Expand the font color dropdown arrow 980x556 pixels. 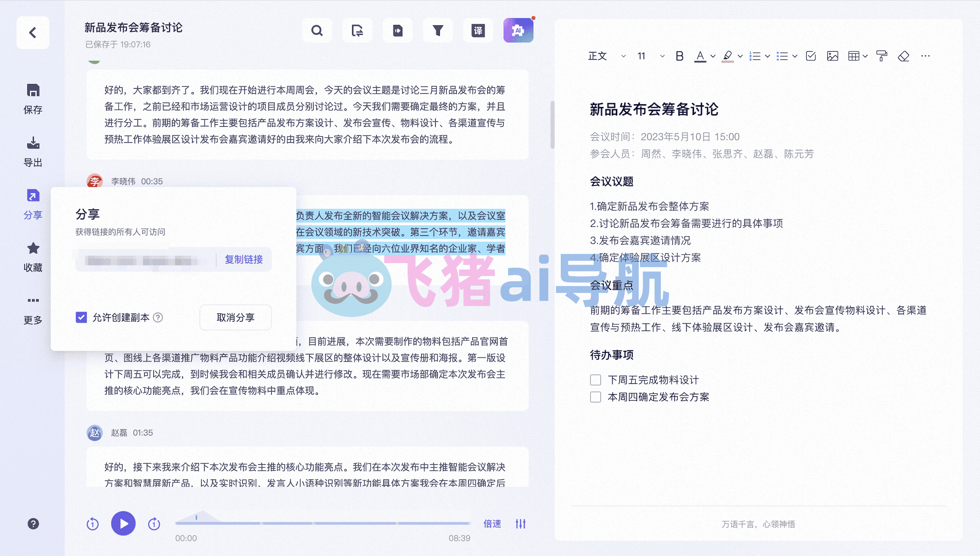(713, 56)
